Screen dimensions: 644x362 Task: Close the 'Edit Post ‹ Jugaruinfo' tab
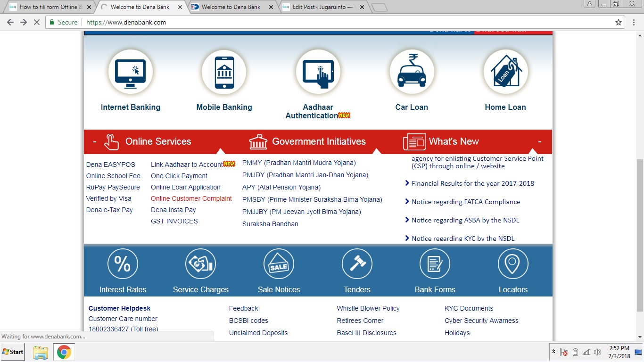click(x=362, y=7)
